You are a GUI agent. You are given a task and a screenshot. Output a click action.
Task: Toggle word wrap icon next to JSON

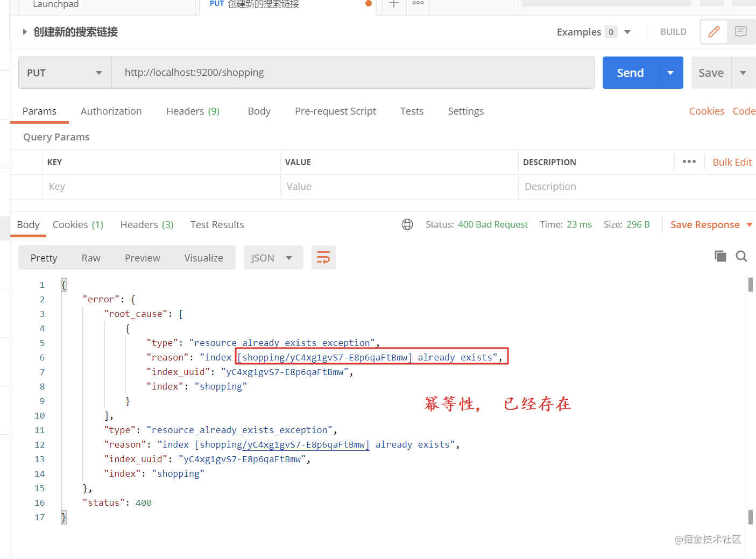pyautogui.click(x=323, y=258)
